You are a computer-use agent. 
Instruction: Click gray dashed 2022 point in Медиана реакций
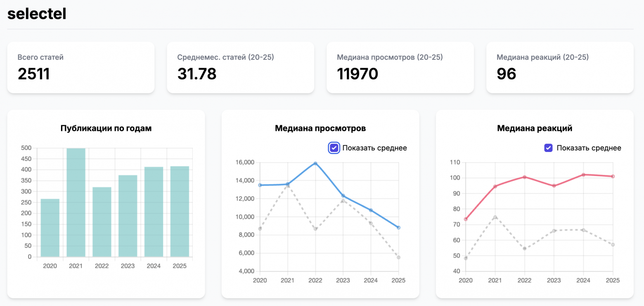[x=525, y=249]
